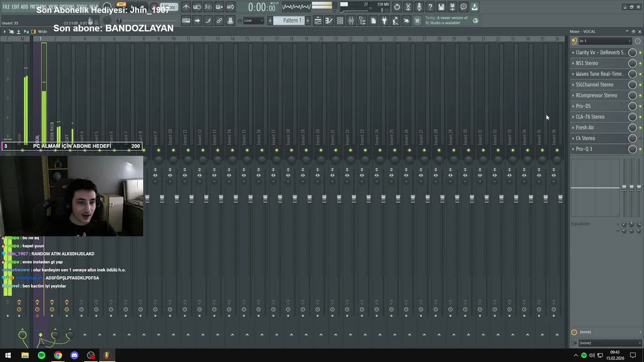Open the ADD menu

25,7
